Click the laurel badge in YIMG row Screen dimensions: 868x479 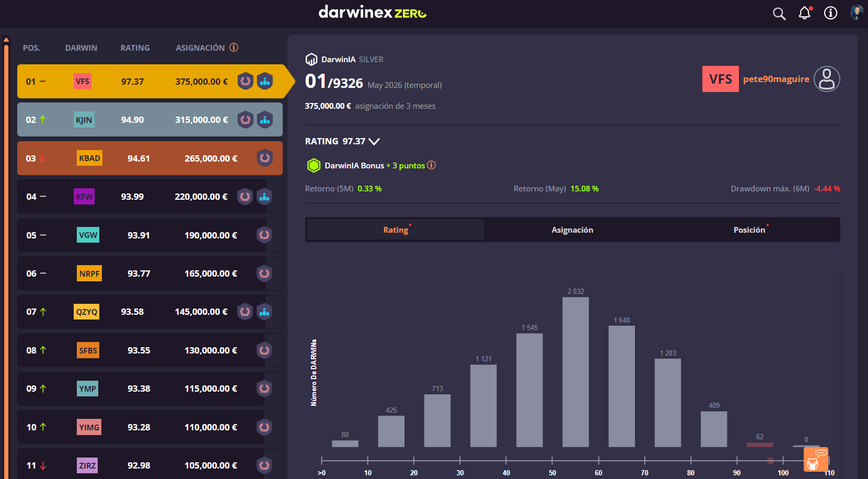(264, 427)
